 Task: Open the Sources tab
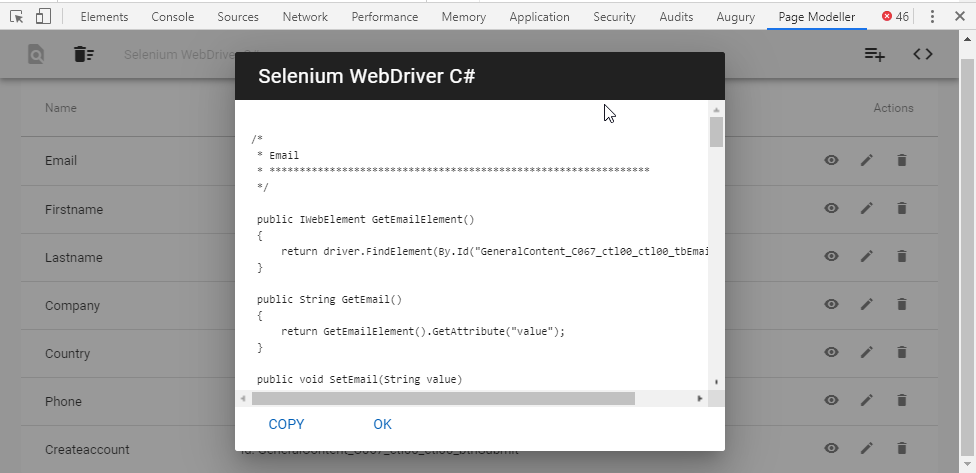[238, 17]
